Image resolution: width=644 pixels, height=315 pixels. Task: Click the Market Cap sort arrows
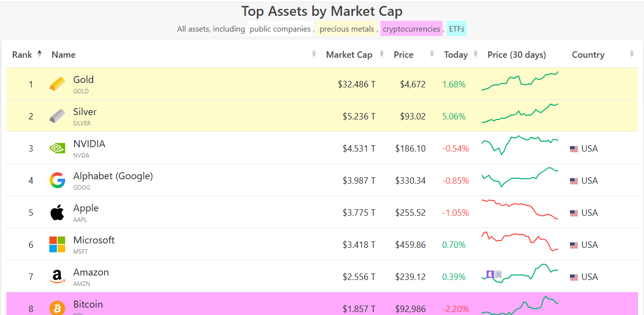381,54
